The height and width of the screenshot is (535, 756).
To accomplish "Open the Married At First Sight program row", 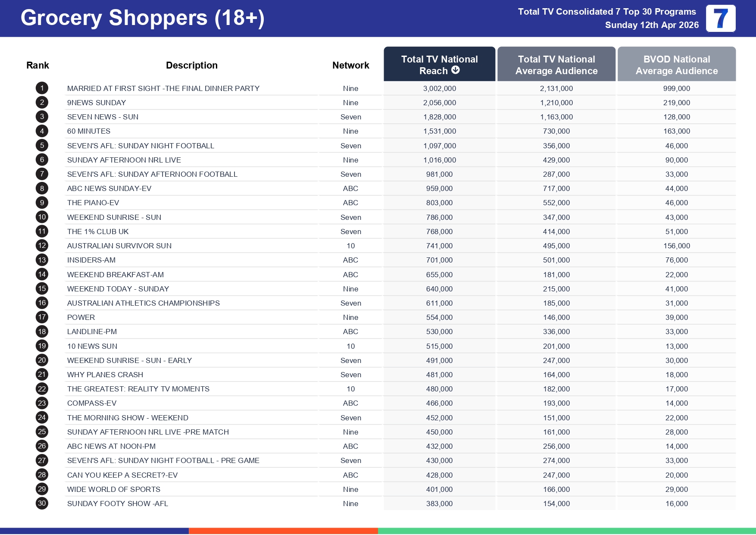I will point(163,88).
